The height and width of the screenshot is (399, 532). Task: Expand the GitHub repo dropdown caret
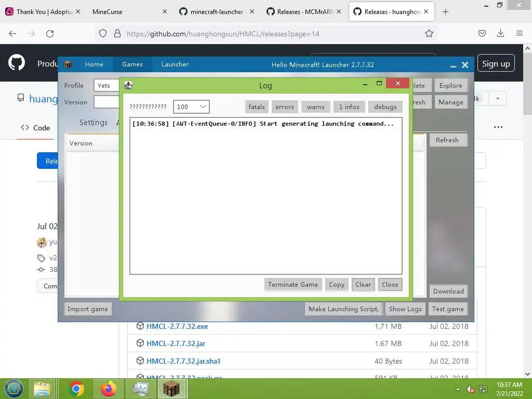click(498, 99)
